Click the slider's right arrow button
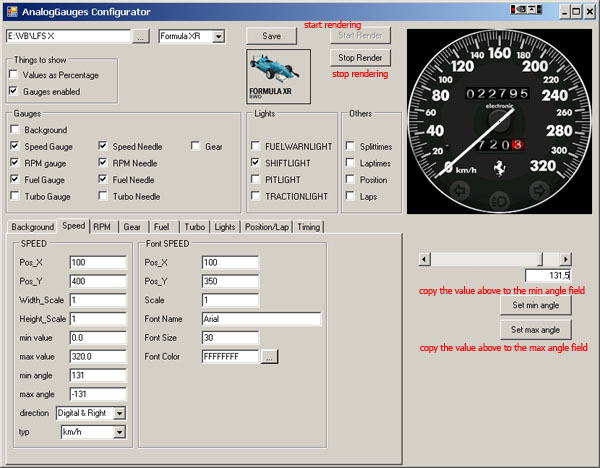 pos(565,259)
